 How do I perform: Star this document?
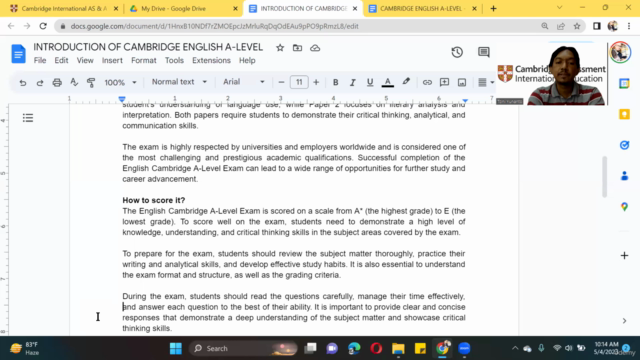pyautogui.click(x=280, y=48)
